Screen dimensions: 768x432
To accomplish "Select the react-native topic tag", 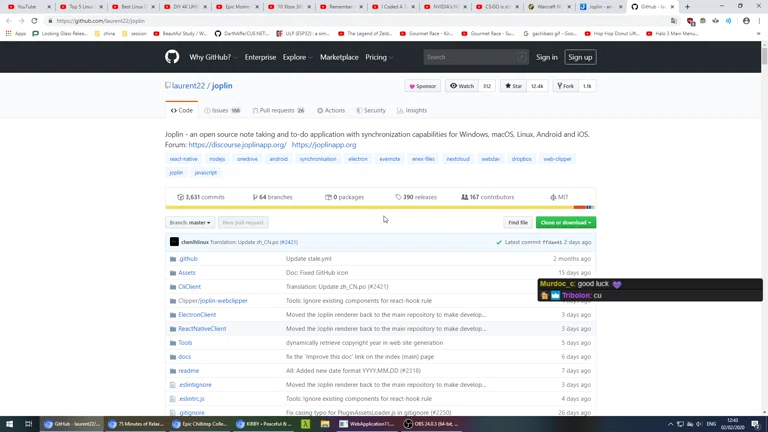I will (183, 159).
